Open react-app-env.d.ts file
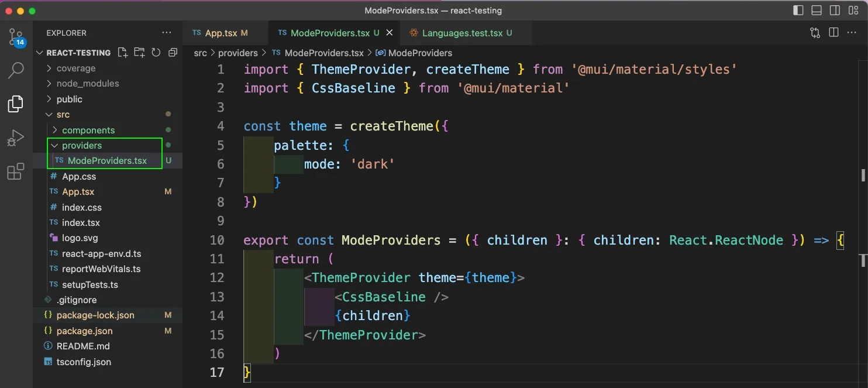This screenshot has height=388, width=868. 102,254
